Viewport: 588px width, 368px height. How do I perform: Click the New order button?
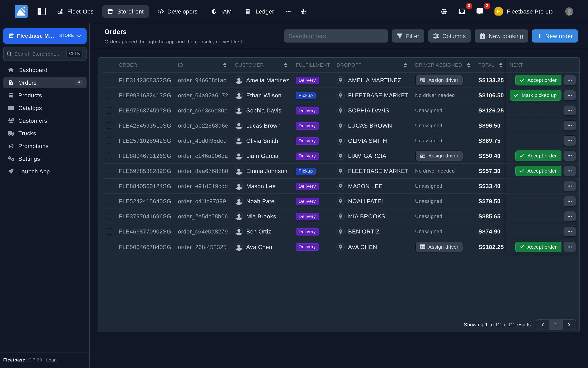pyautogui.click(x=555, y=36)
